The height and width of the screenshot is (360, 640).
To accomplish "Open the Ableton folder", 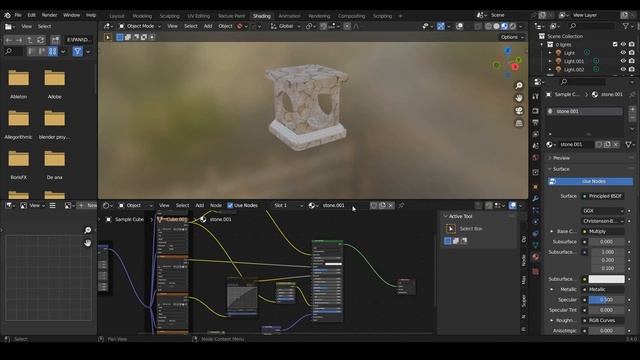I will 18,78.
